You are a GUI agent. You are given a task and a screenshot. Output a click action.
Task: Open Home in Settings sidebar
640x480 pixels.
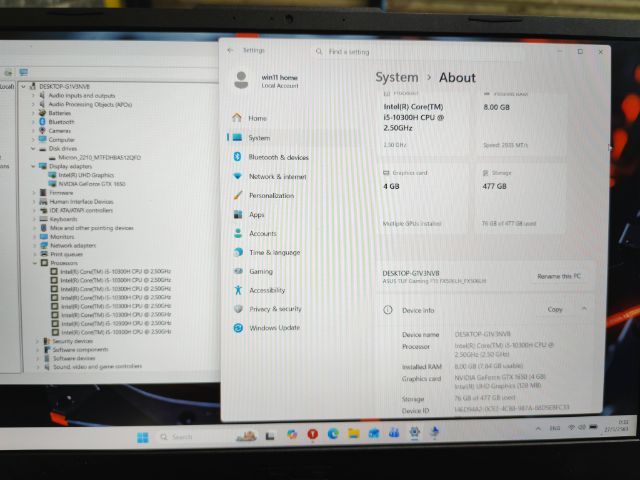pos(257,118)
